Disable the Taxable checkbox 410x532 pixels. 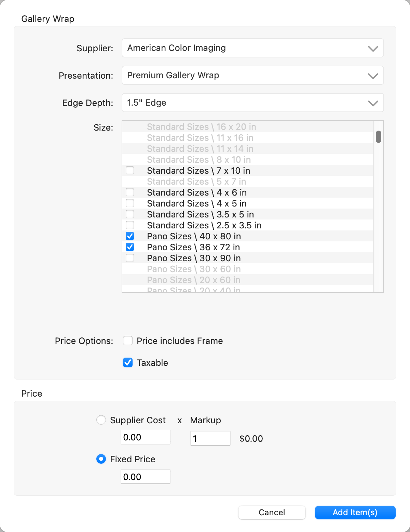(x=128, y=362)
